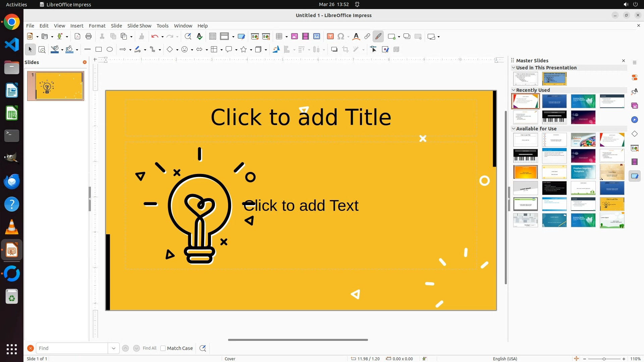Viewport: 644px width, 362px height.
Task: Open Find & Replace toolbar icon
Action: [x=188, y=37]
